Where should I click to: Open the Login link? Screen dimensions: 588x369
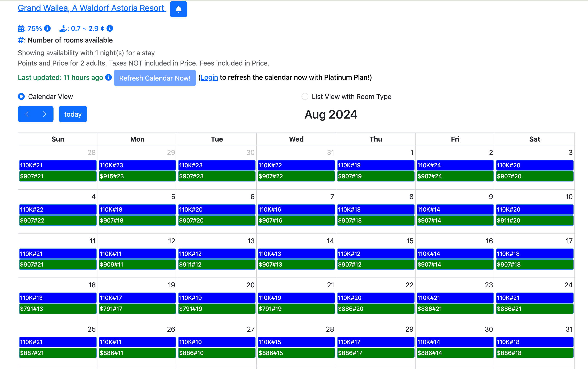(x=209, y=77)
